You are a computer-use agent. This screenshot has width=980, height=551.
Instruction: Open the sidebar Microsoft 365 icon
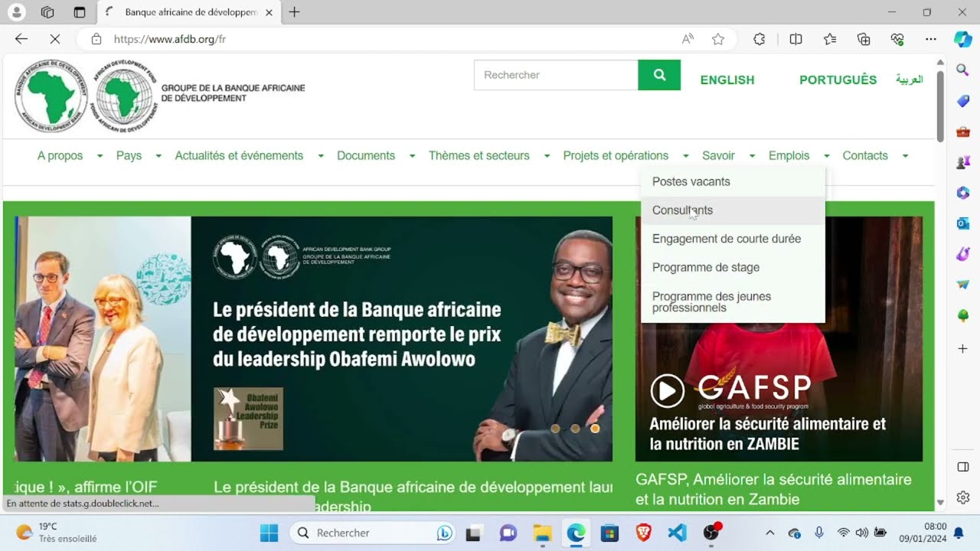(x=963, y=193)
